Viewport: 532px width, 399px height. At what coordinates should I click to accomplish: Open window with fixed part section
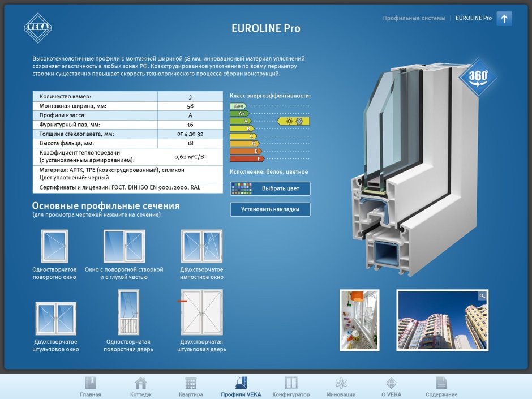click(x=124, y=246)
